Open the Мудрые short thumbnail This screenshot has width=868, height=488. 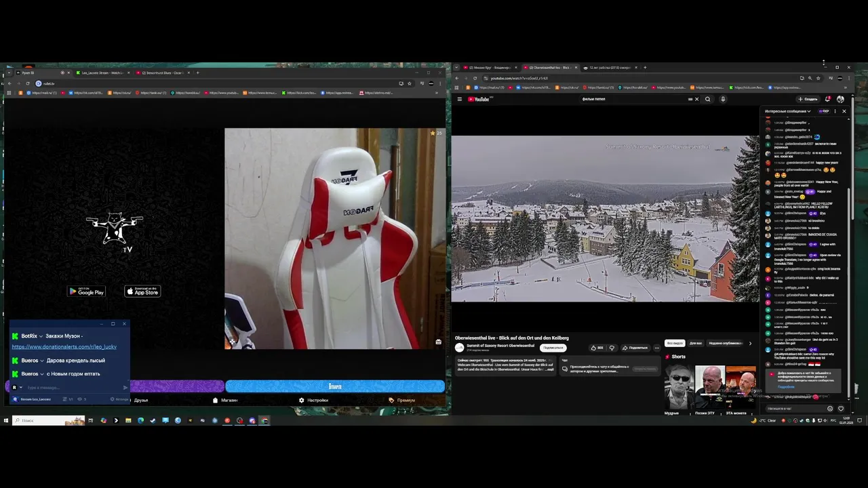[x=679, y=387]
